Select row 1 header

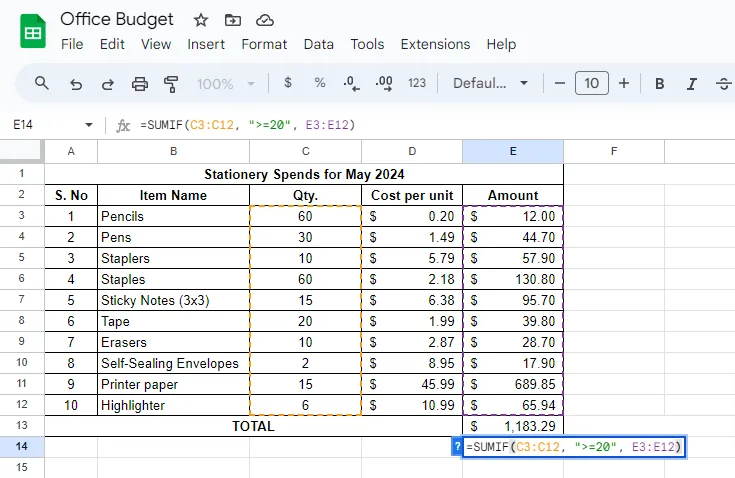[22, 174]
